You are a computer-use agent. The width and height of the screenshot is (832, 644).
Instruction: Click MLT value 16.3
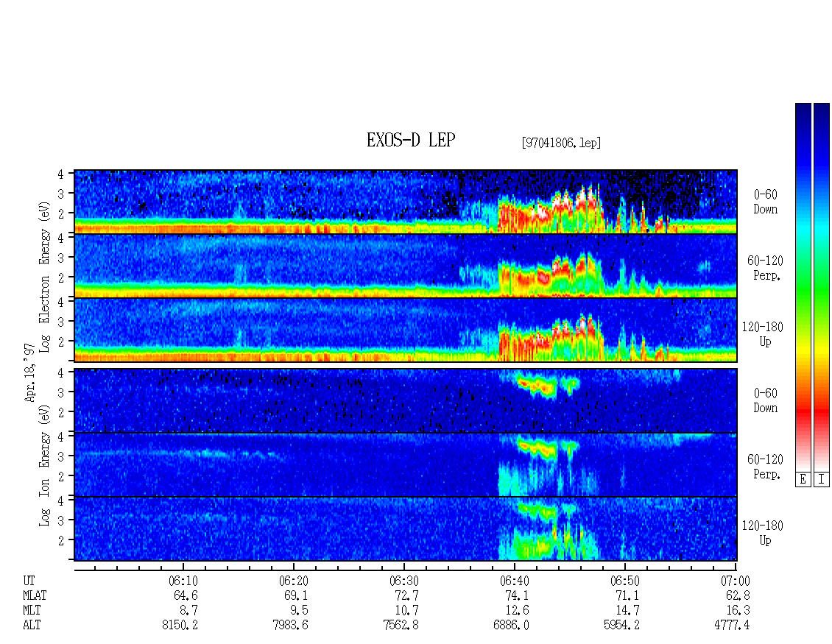coord(738,611)
